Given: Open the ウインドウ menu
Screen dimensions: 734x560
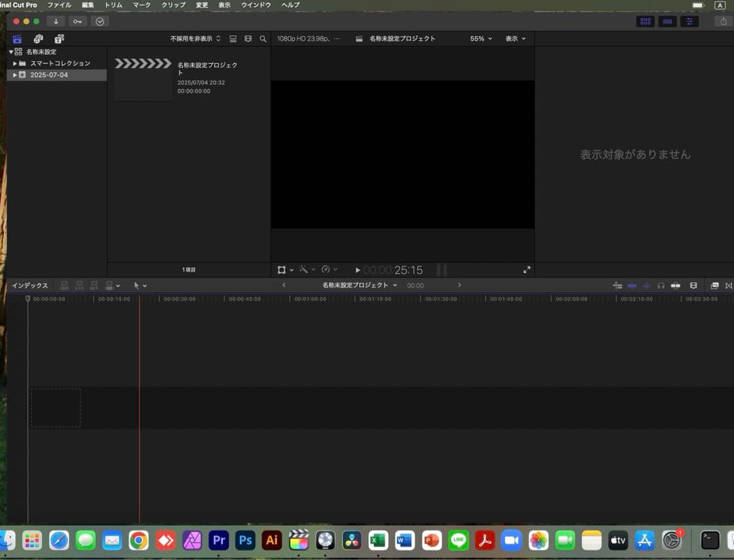Looking at the screenshot, I should [x=255, y=5].
